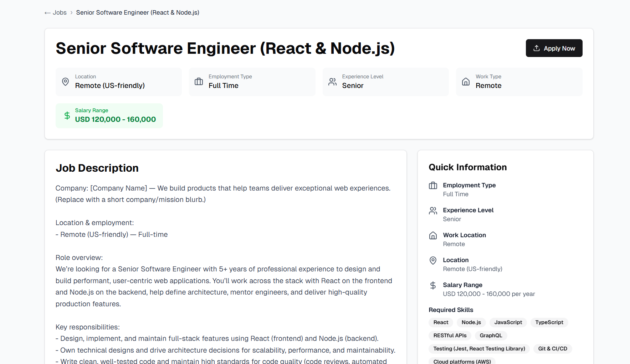Viewport: 630px width, 364px height.
Task: Click the people icon in the header Experience Level card
Action: pos(332,82)
